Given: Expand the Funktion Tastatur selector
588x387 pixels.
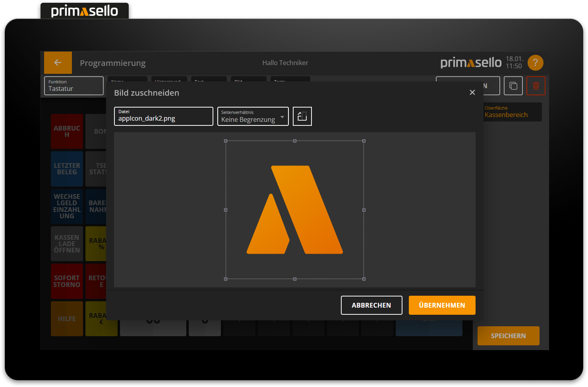Looking at the screenshot, I should tap(74, 86).
